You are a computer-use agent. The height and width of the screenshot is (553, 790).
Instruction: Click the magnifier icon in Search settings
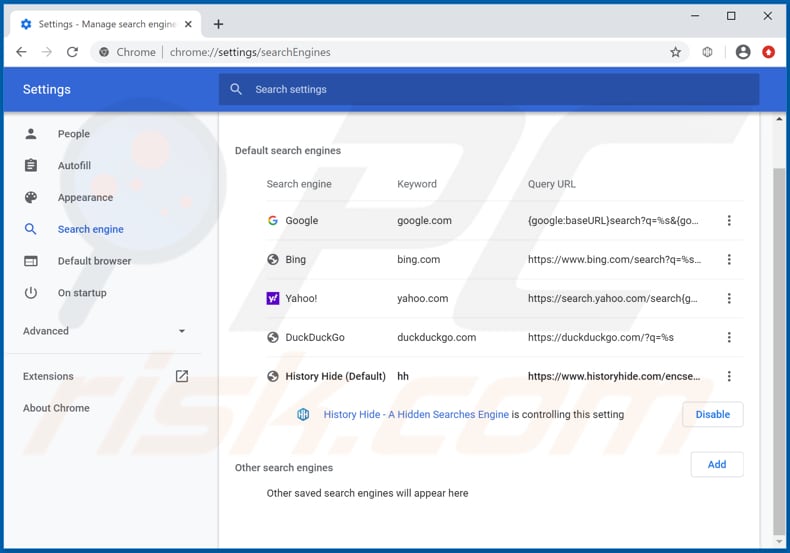click(x=236, y=89)
